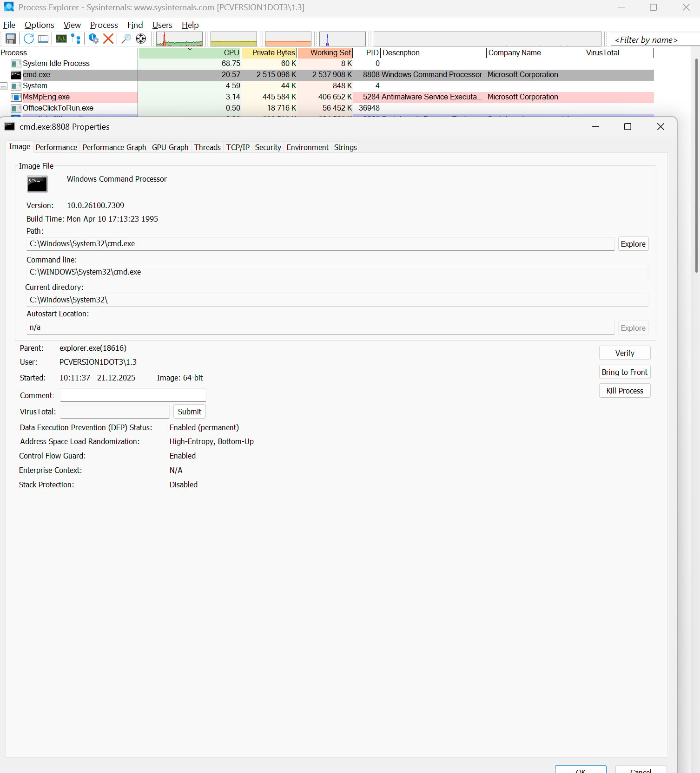Click the main window vertical scrollbar
Image resolution: width=700 pixels, height=773 pixels.
(696, 165)
